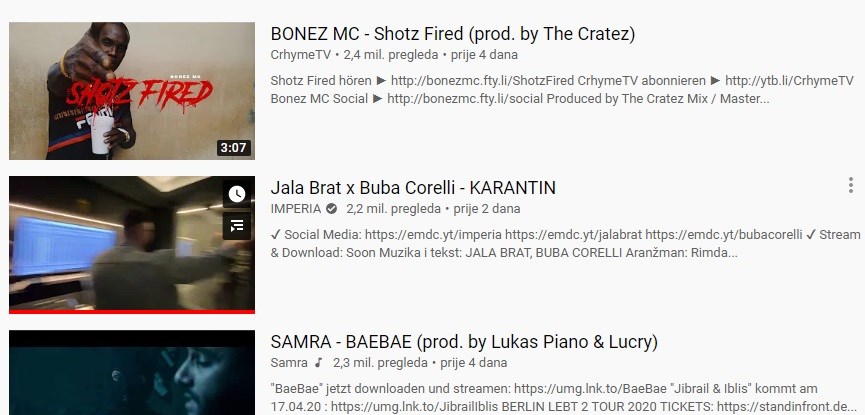Open the title SAMRA - BAEBAE
865x415 pixels.
(464, 342)
